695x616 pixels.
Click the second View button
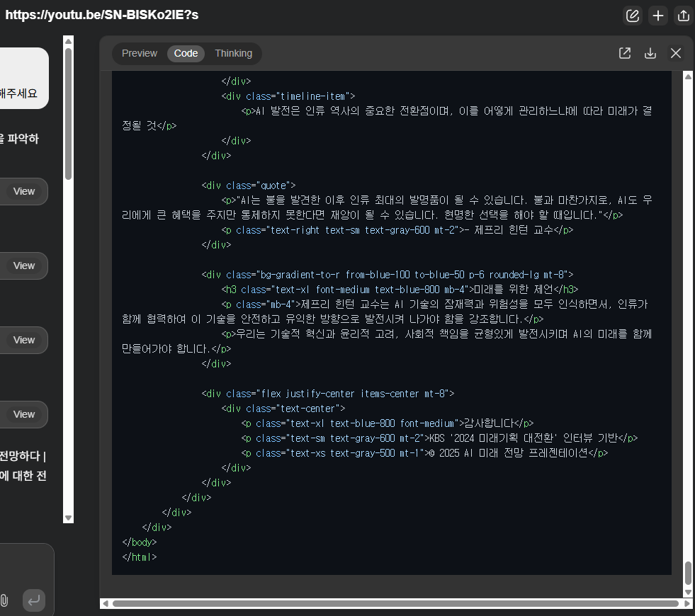tap(24, 266)
